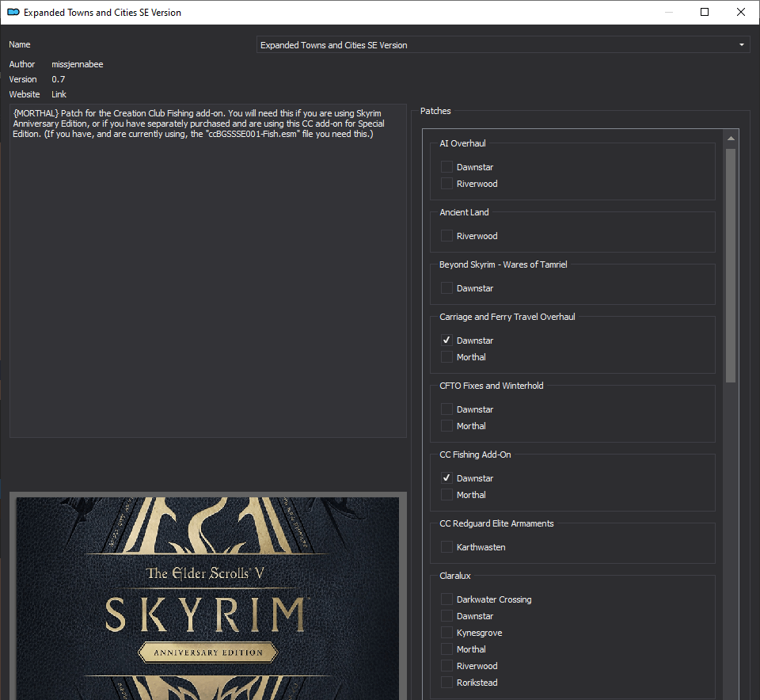Click the CC Redguard Elite Armaments heading
Image resolution: width=760 pixels, height=700 pixels.
click(496, 523)
